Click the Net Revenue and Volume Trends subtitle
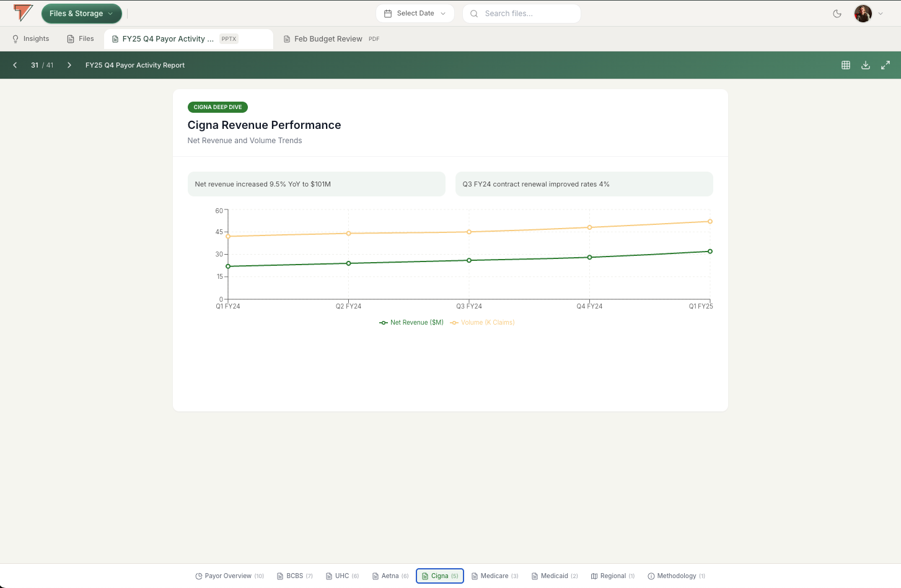 245,141
